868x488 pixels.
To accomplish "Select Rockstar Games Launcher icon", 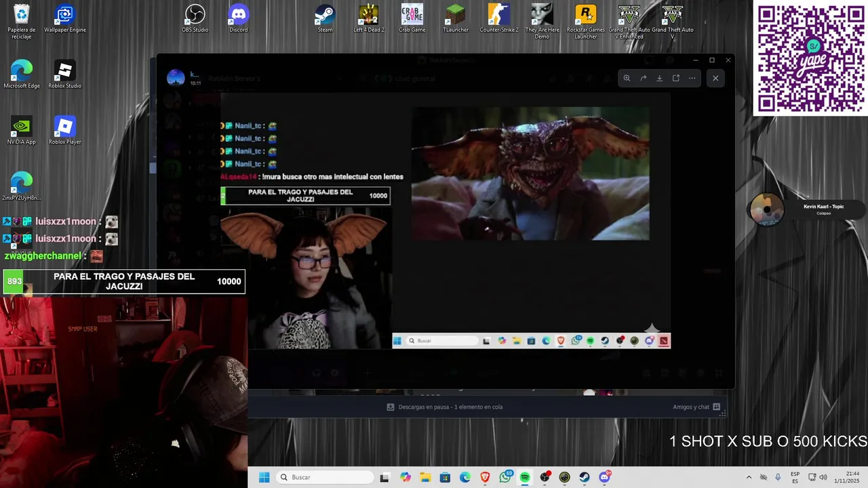I will [x=586, y=22].
